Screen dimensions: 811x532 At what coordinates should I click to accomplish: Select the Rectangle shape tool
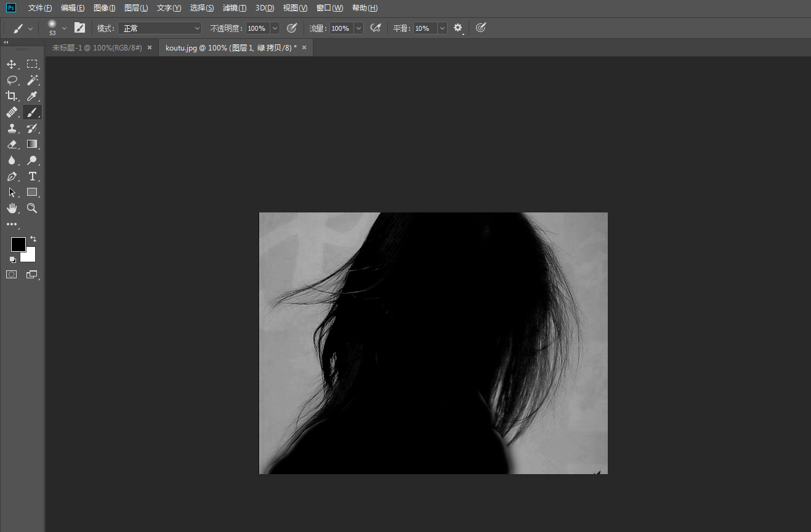coord(32,192)
